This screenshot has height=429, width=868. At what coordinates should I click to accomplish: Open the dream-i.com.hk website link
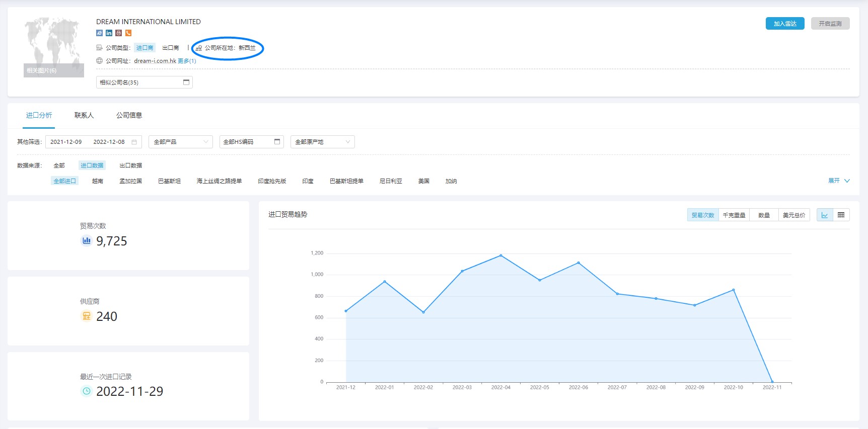155,61
